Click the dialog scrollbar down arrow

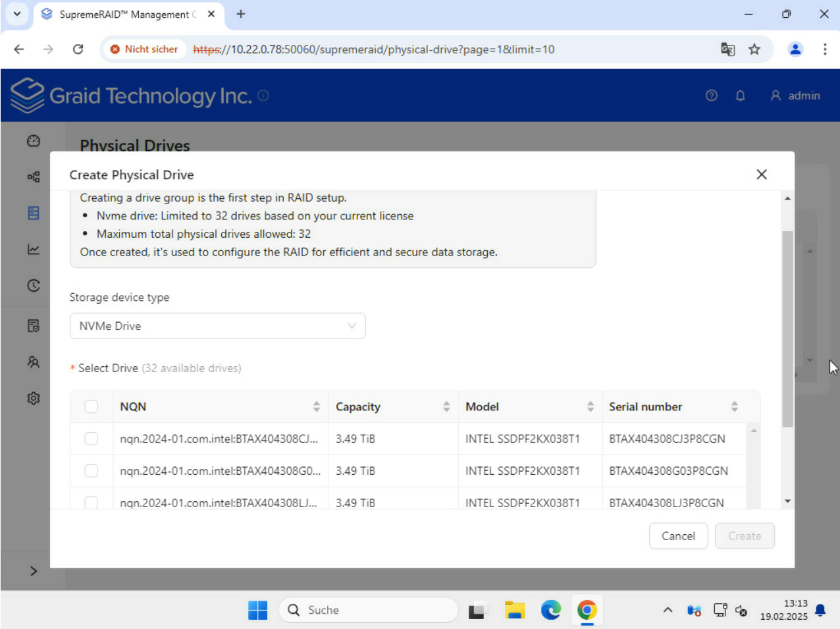787,501
